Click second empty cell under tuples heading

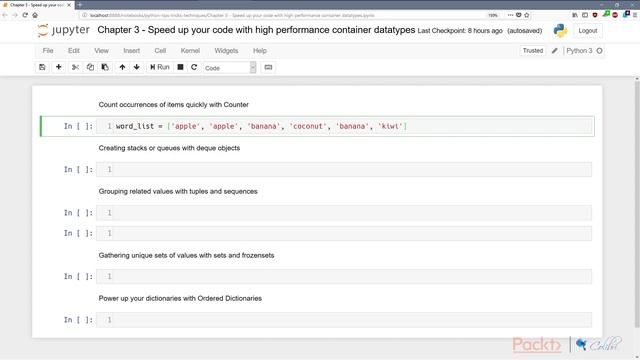[344, 233]
